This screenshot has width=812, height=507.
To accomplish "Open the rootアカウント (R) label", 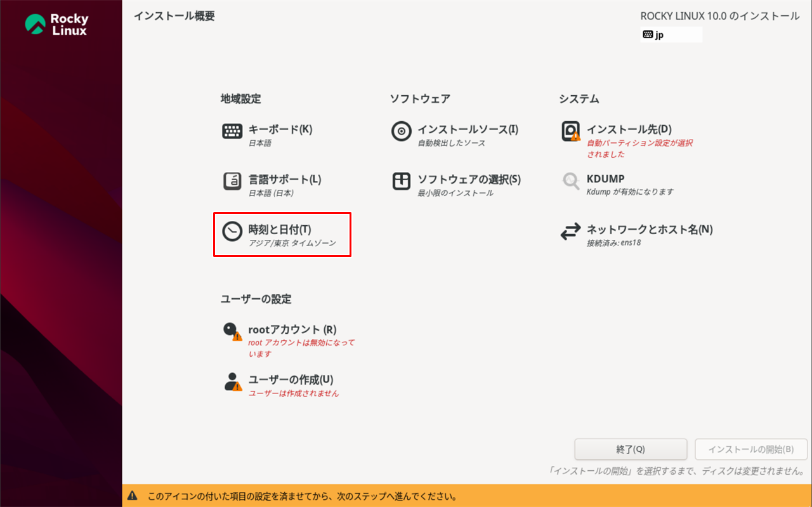I will pos(292,329).
